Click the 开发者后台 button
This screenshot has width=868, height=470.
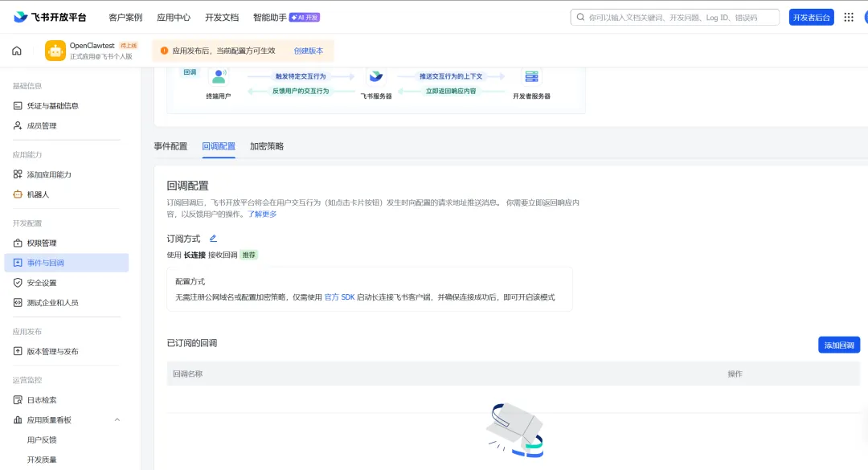tap(811, 17)
